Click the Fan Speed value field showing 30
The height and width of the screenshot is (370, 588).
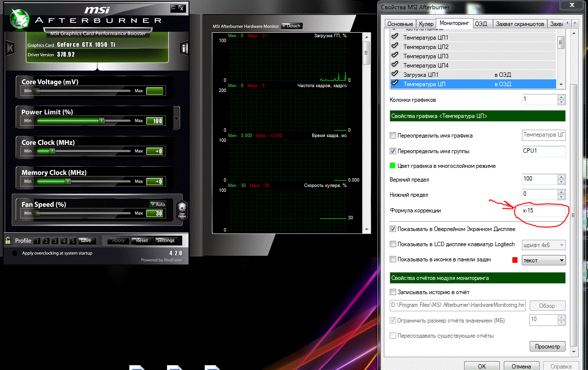pyautogui.click(x=155, y=213)
